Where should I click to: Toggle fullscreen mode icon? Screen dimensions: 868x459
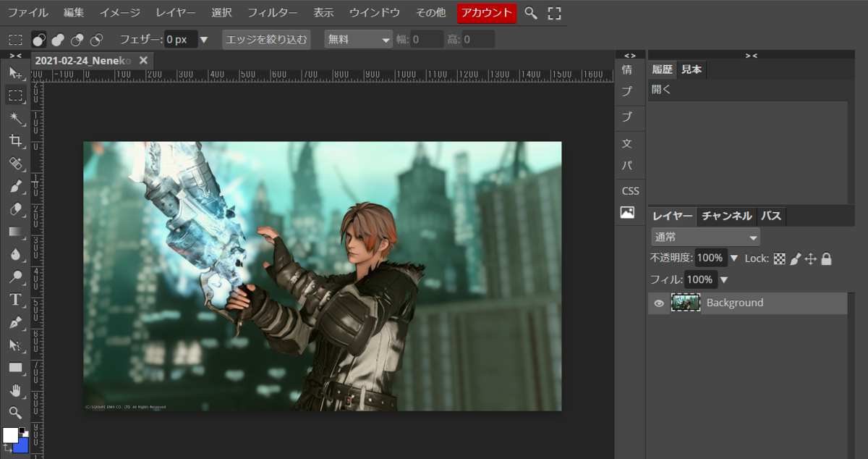[x=555, y=13]
